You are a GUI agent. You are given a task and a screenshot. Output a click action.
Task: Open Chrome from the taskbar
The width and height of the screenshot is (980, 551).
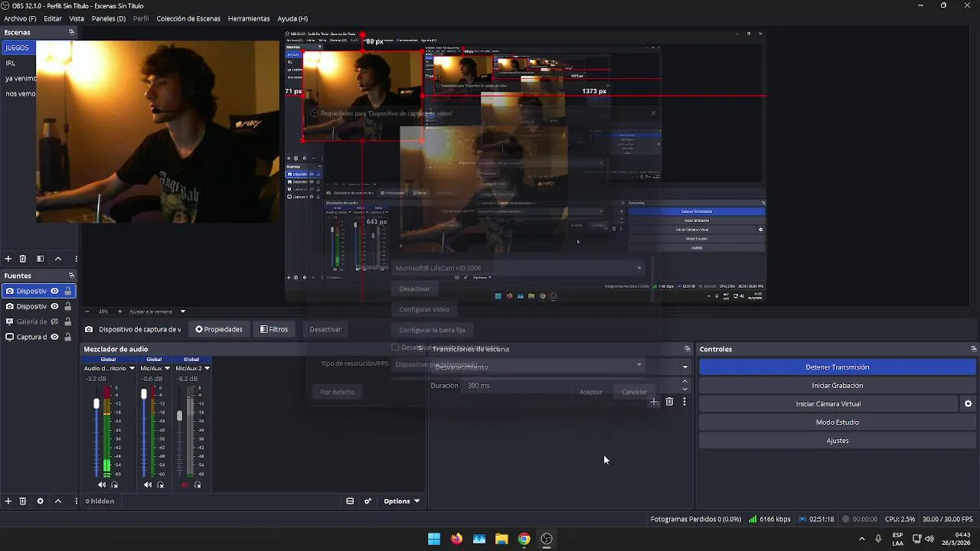524,539
